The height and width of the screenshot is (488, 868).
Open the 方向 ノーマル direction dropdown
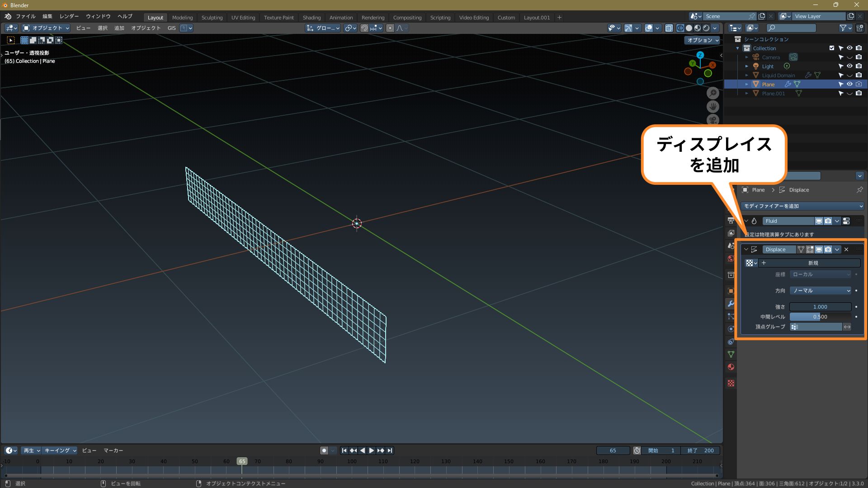(821, 291)
